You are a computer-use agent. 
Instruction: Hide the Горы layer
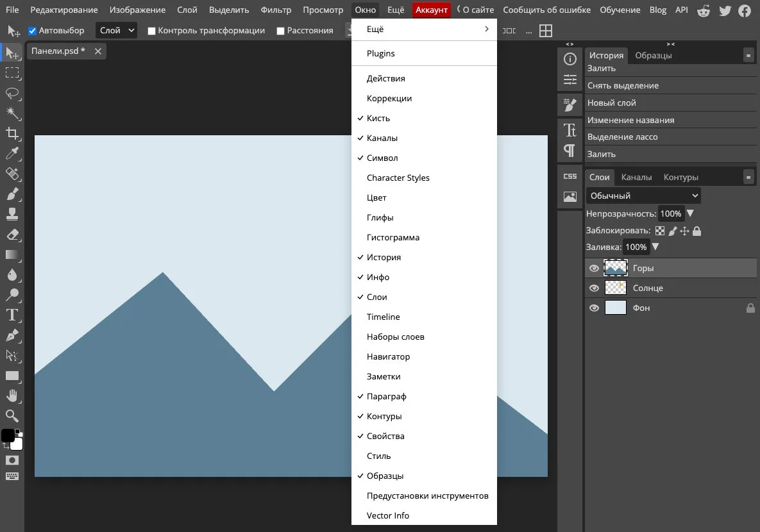tap(595, 269)
